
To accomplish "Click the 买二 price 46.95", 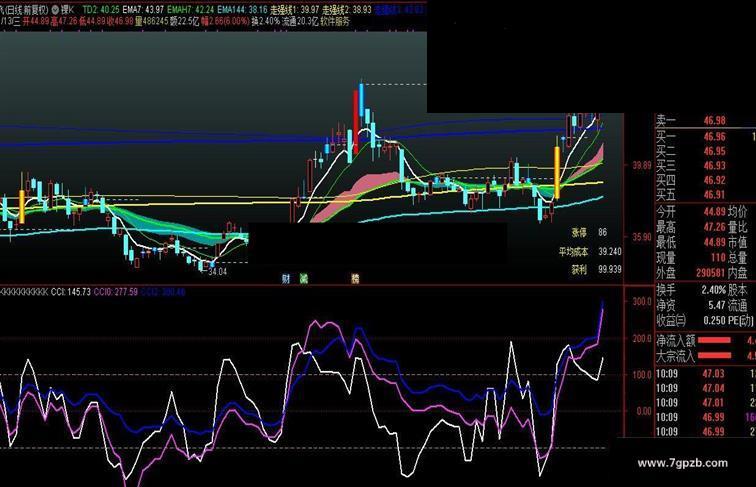I will [714, 151].
